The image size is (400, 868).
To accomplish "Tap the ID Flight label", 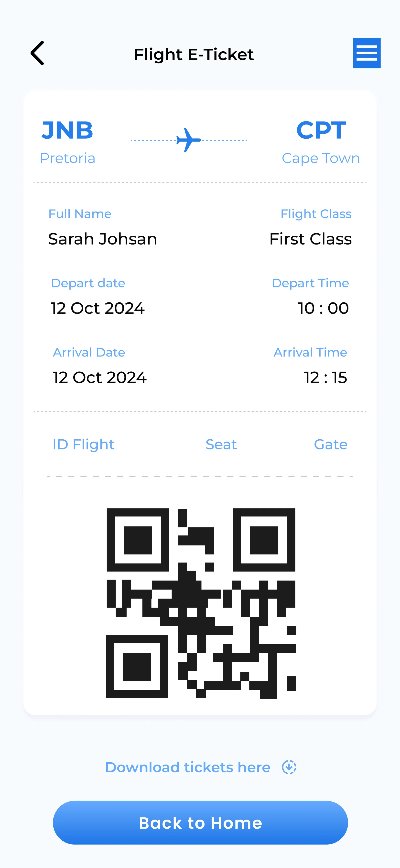I will point(83,445).
